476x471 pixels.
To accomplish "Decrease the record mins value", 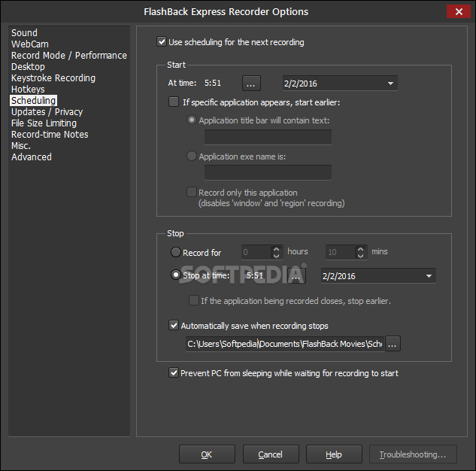I will coord(360,256).
